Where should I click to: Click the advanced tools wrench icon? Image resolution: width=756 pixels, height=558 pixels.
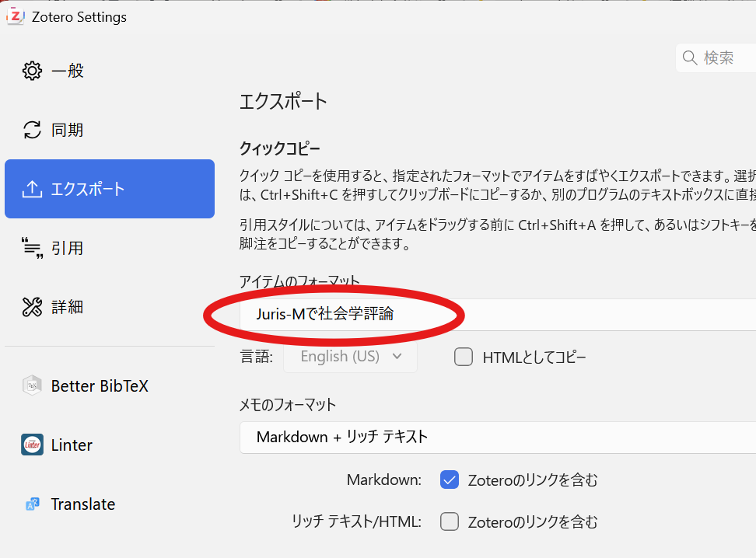click(33, 307)
